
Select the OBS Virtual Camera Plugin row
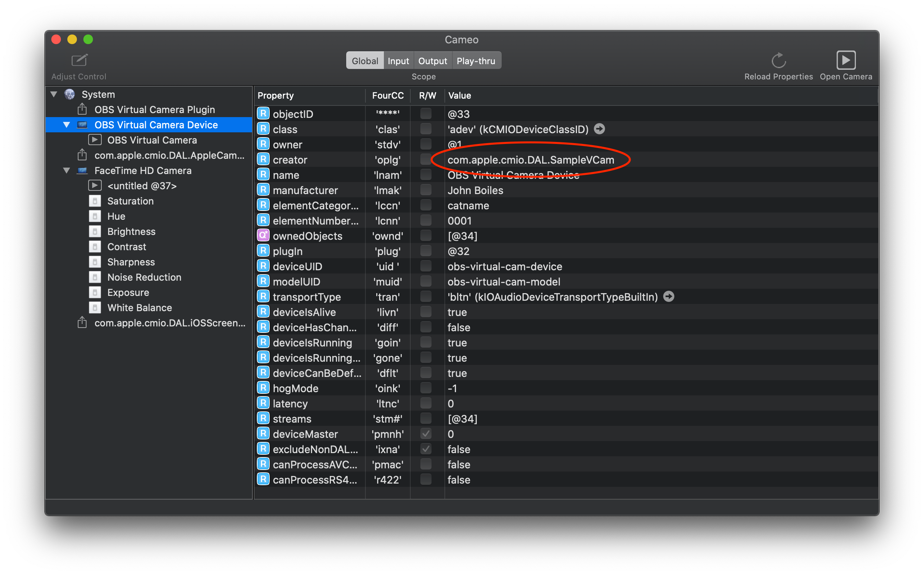pyautogui.click(x=149, y=109)
